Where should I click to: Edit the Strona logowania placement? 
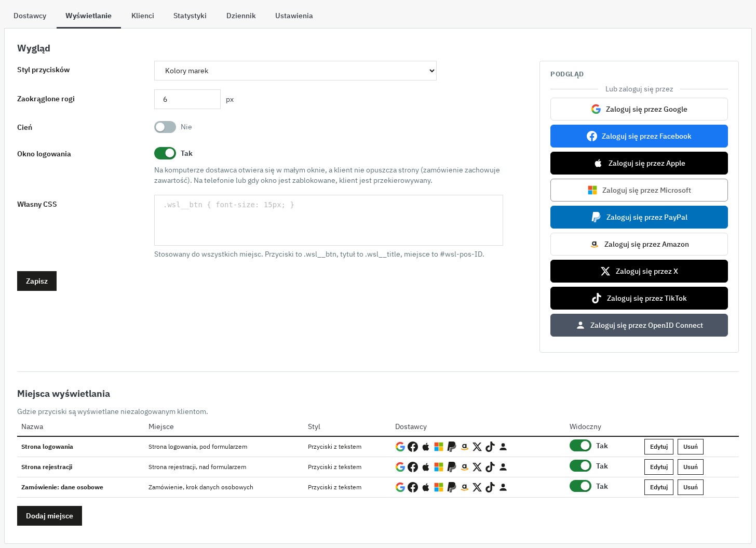(659, 447)
